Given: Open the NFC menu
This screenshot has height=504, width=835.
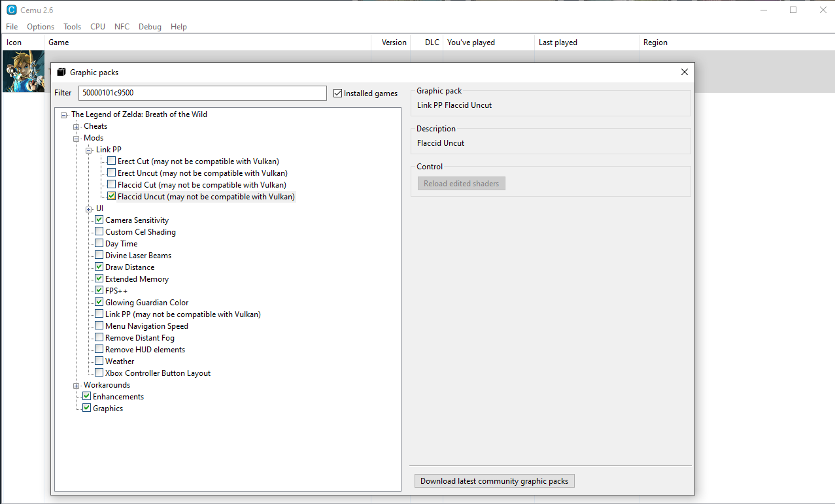Looking at the screenshot, I should pyautogui.click(x=122, y=27).
